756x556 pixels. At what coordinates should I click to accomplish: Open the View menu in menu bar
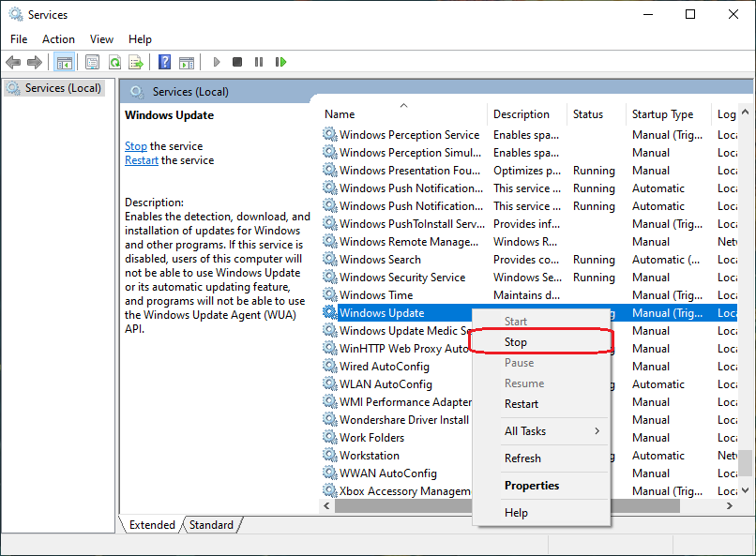tap(101, 39)
